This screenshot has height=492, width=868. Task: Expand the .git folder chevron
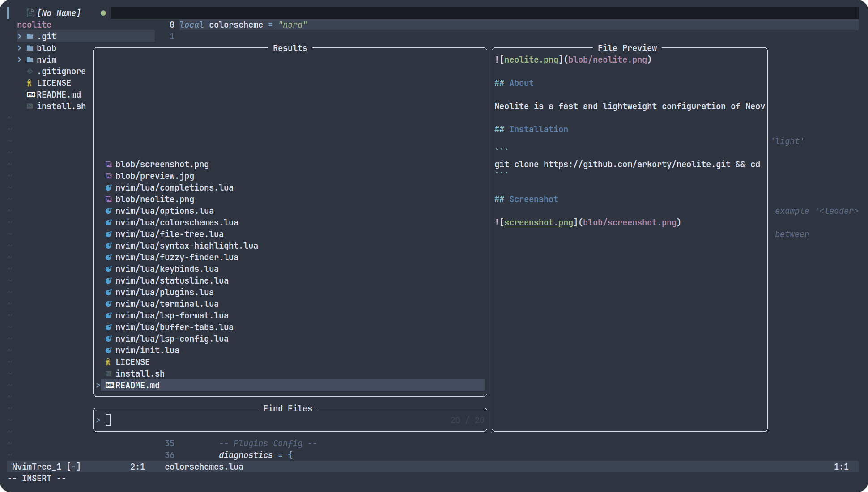coord(20,36)
